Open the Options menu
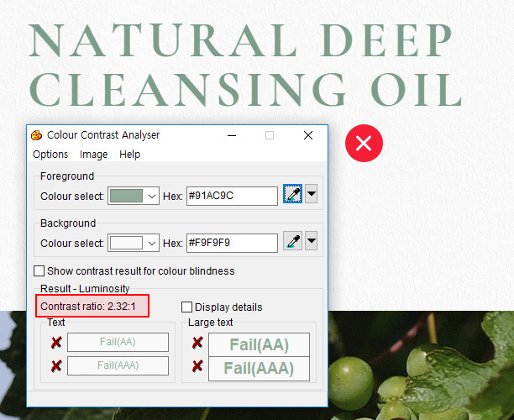Screen dimensions: 514x420 pyautogui.click(x=50, y=155)
